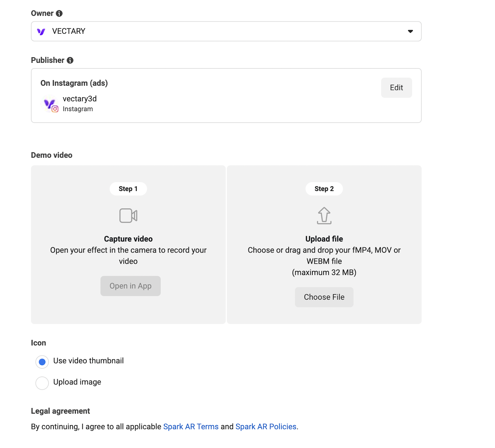Select the Upload image radio button
This screenshot has width=495, height=448.
coord(42,383)
